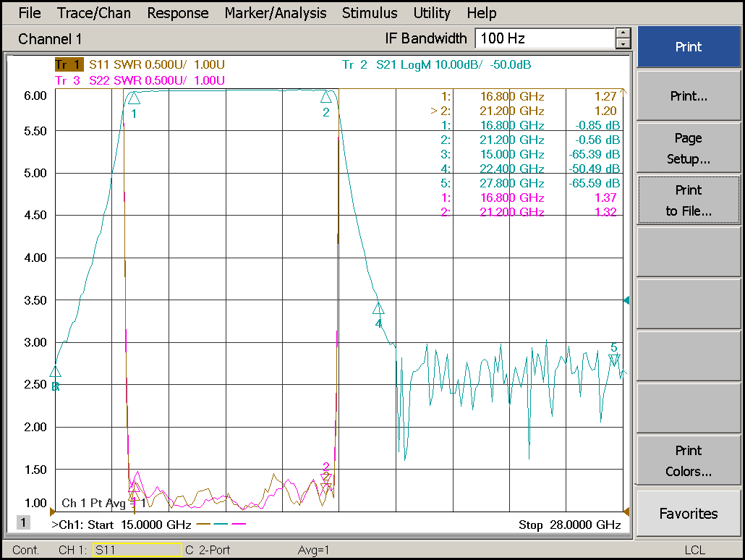Decrease IF Bandwidth with the down arrow
Screen dimensions: 745x560
(623, 44)
